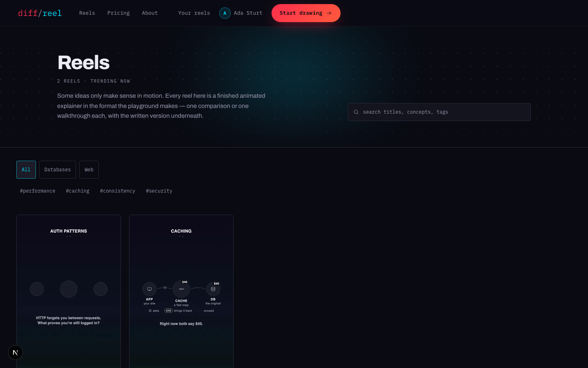Image resolution: width=588 pixels, height=368 pixels.
Task: Open the Auth Patterns reel card
Action: (x=69, y=292)
